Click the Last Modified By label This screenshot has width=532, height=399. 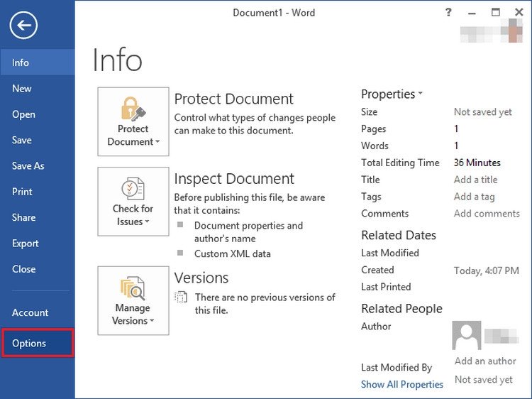tap(397, 367)
